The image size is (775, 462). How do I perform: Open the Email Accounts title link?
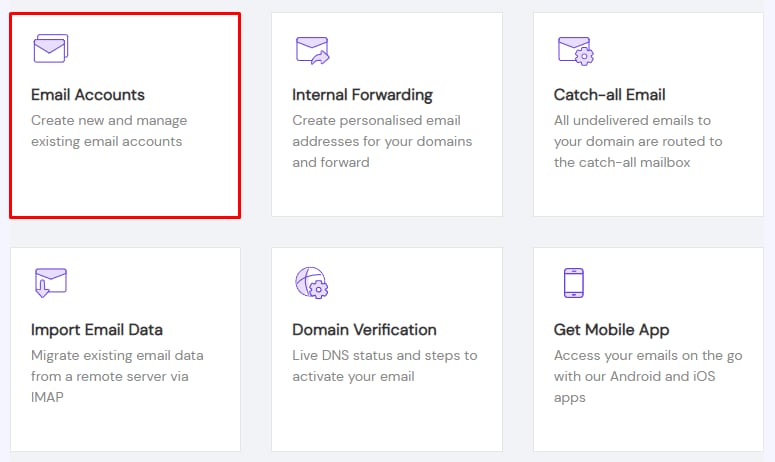88,95
